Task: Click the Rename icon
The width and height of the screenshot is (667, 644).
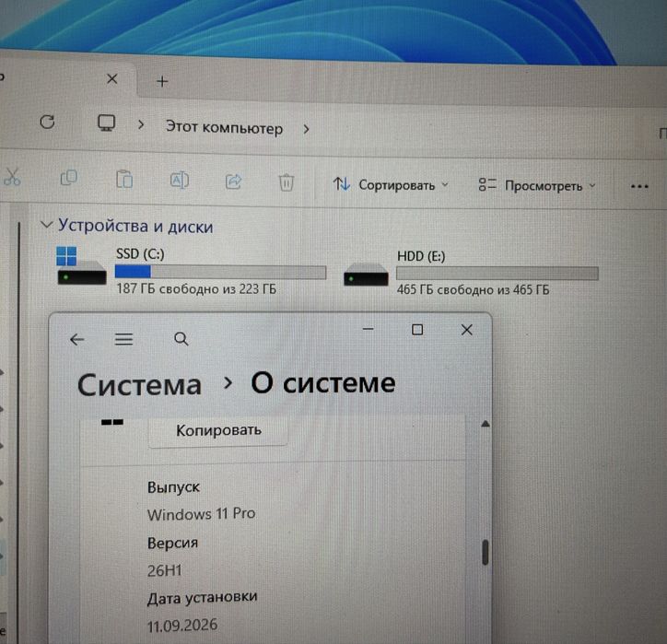Action: tap(180, 181)
